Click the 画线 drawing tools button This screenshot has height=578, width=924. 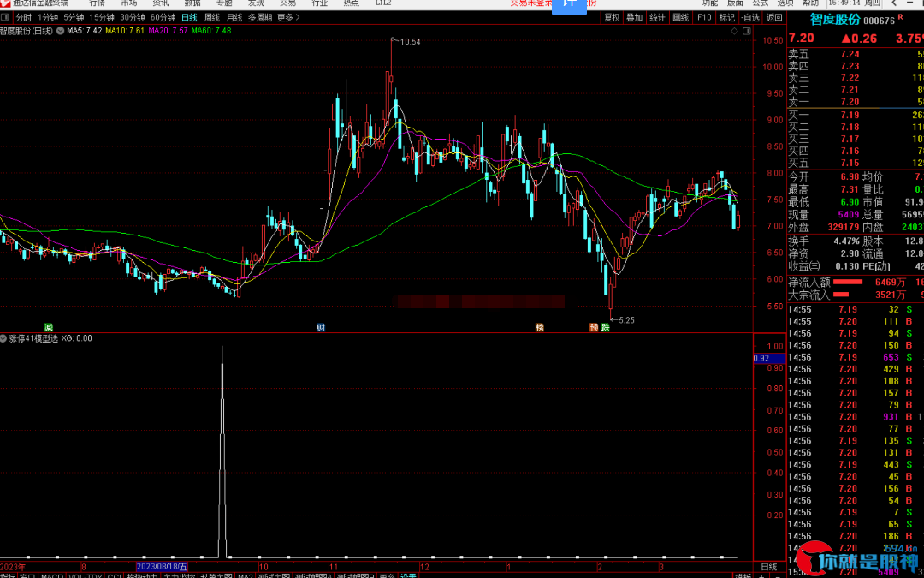coord(681,18)
